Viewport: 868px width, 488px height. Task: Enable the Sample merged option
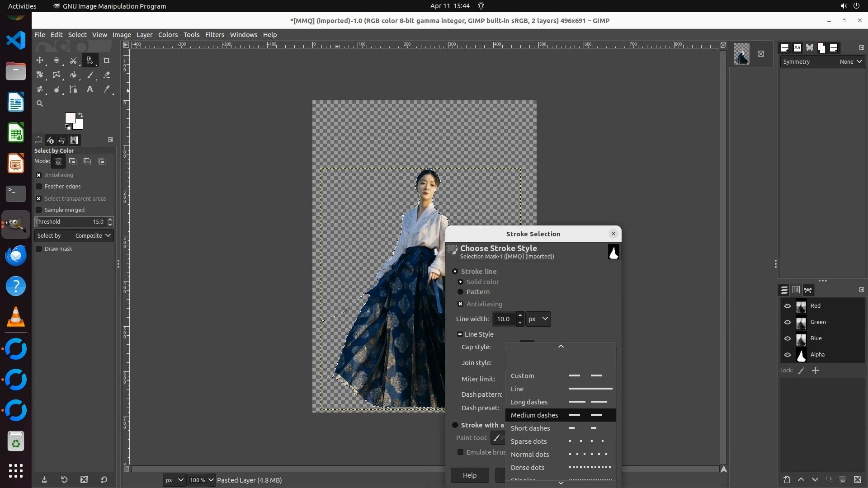coord(39,210)
